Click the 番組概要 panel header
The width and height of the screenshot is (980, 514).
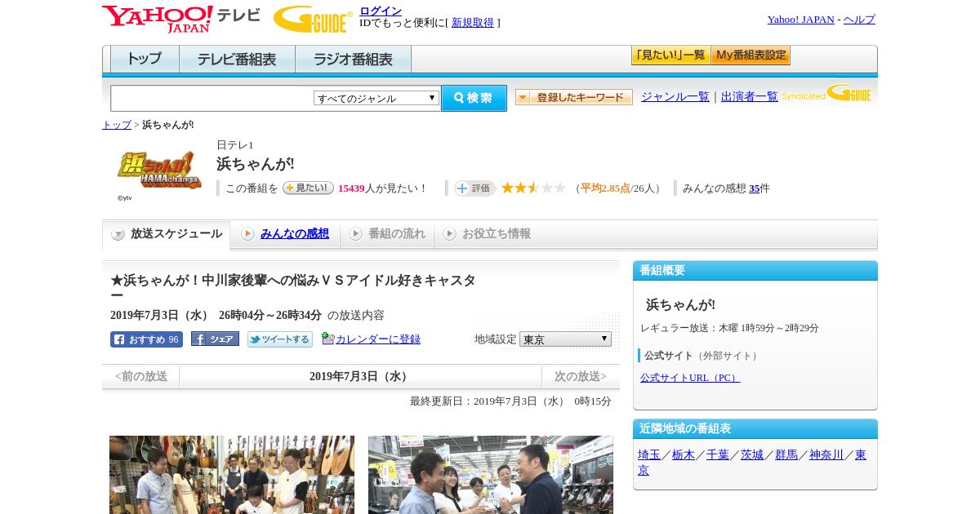(755, 271)
